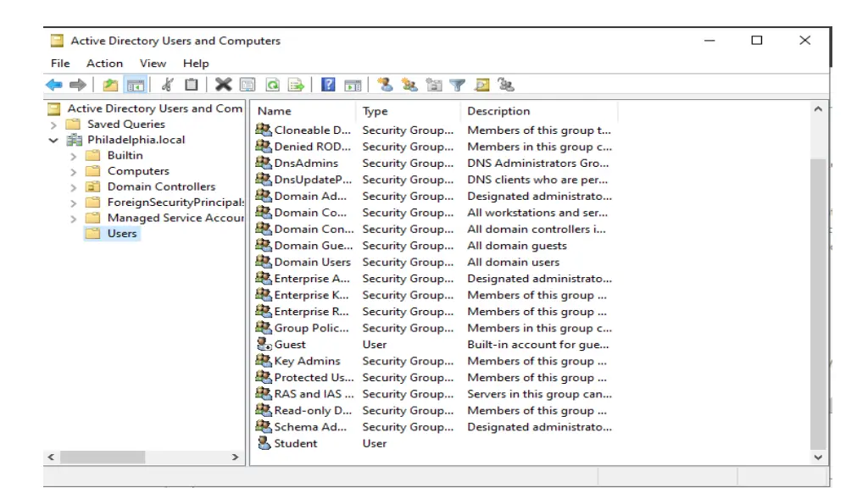Click the 'All domain guests' description
Viewport: 868px width, 488px height.
pos(517,246)
